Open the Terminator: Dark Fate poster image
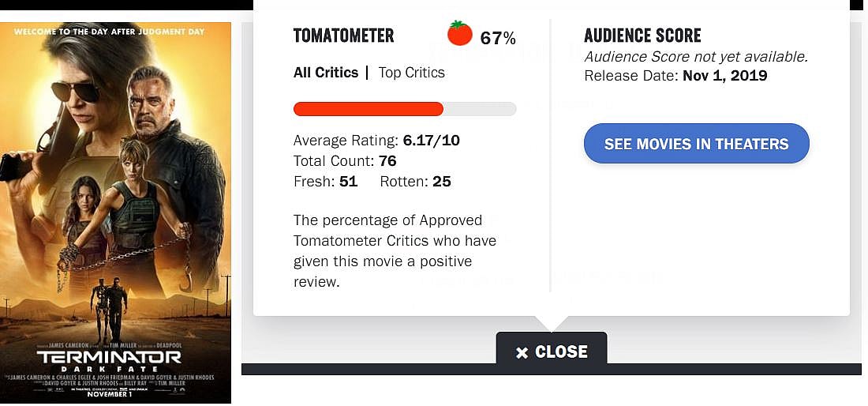The width and height of the screenshot is (868, 406). (x=115, y=197)
